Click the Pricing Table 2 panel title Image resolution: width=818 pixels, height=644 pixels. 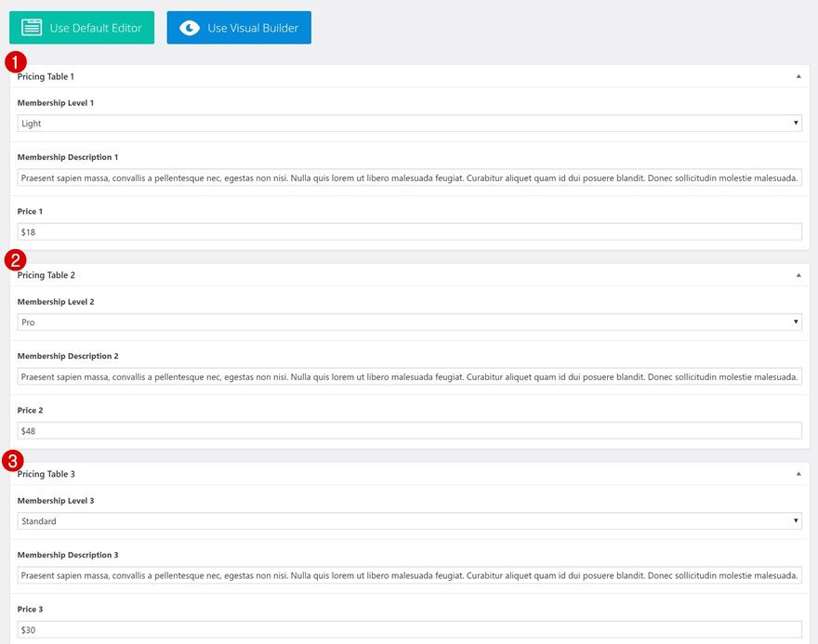coord(46,275)
